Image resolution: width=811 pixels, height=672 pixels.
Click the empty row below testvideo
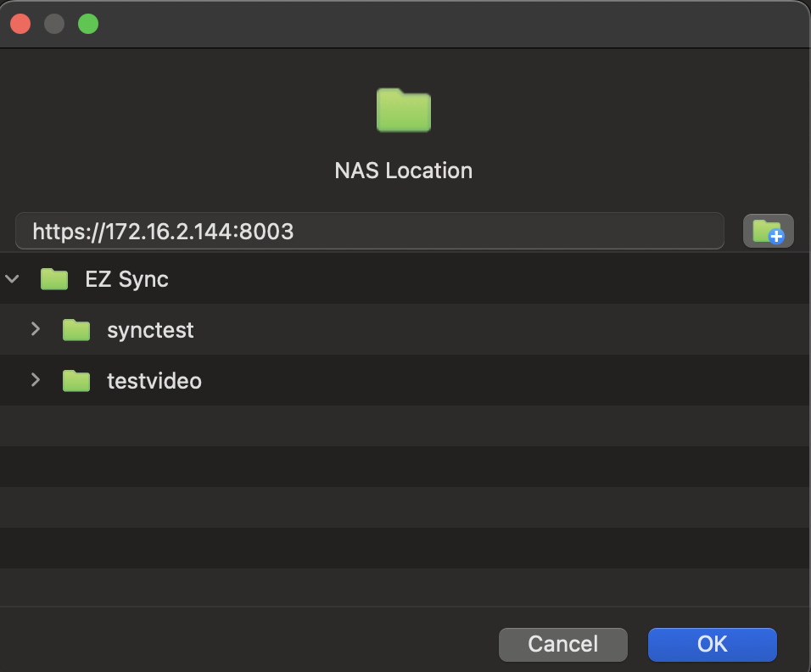click(x=405, y=426)
